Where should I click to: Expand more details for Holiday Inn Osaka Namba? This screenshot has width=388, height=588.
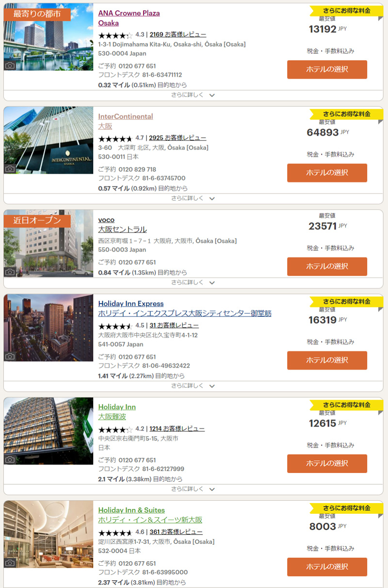pyautogui.click(x=193, y=489)
